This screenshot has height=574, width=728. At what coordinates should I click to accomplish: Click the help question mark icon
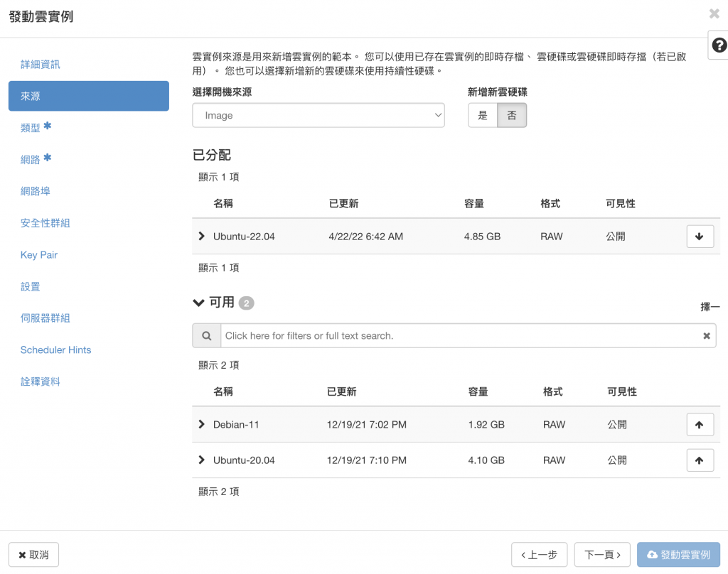point(719,45)
